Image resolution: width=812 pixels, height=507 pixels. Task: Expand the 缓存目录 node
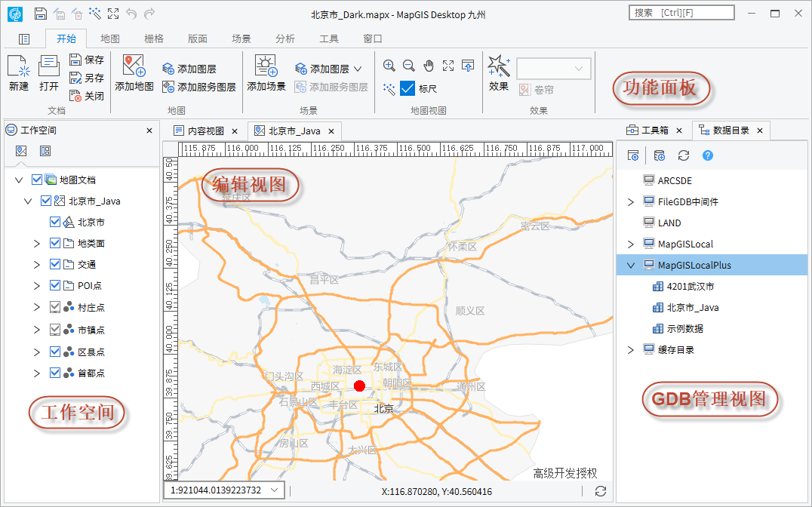pos(630,350)
